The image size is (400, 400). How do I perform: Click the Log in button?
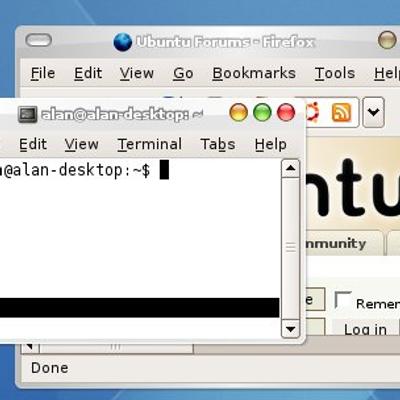tap(365, 329)
